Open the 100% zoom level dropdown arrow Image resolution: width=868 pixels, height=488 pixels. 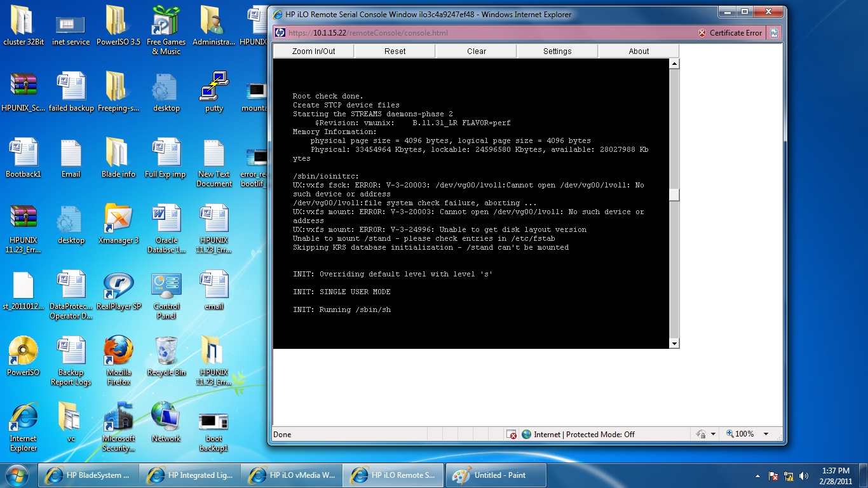point(766,435)
